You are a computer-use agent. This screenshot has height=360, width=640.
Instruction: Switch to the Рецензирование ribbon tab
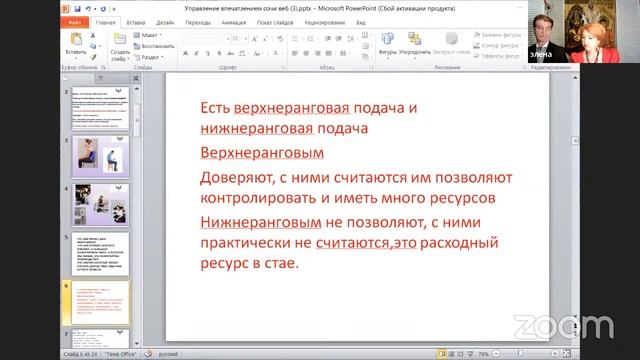[325, 22]
